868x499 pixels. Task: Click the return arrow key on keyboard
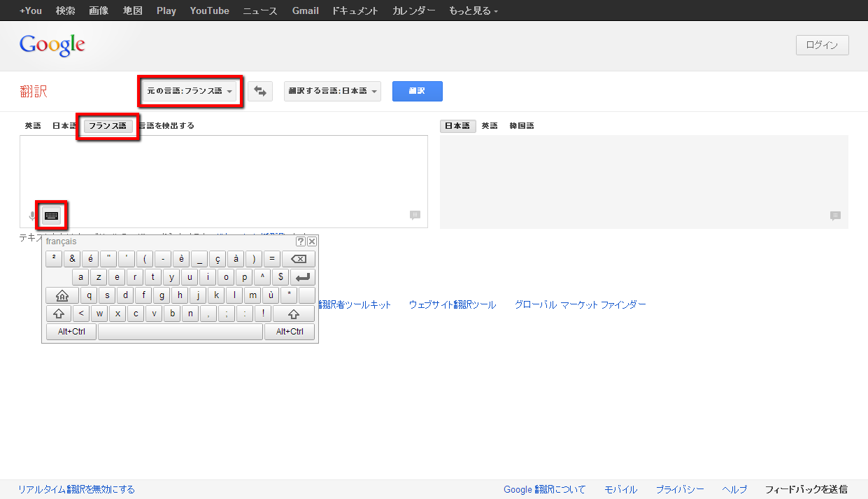[x=303, y=277]
